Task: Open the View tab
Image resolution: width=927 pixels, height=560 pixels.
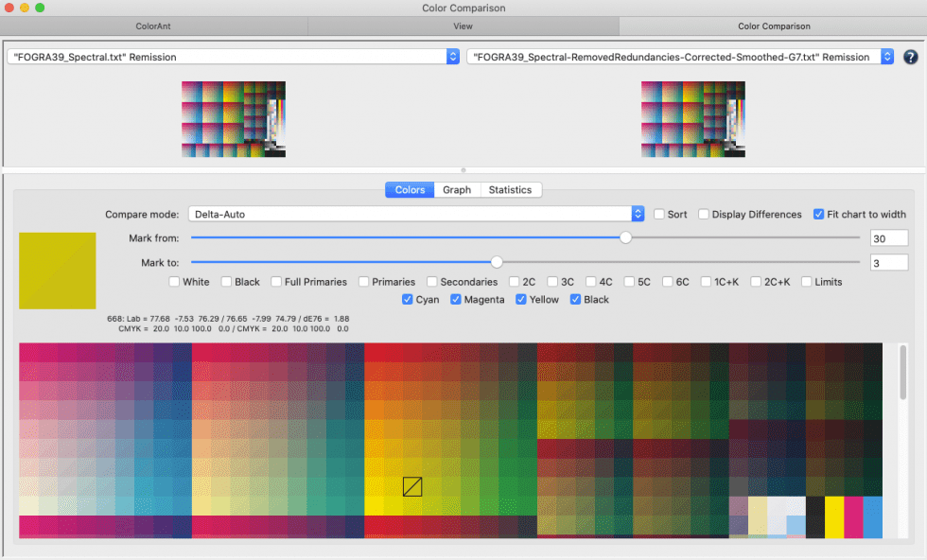Action: tap(463, 26)
